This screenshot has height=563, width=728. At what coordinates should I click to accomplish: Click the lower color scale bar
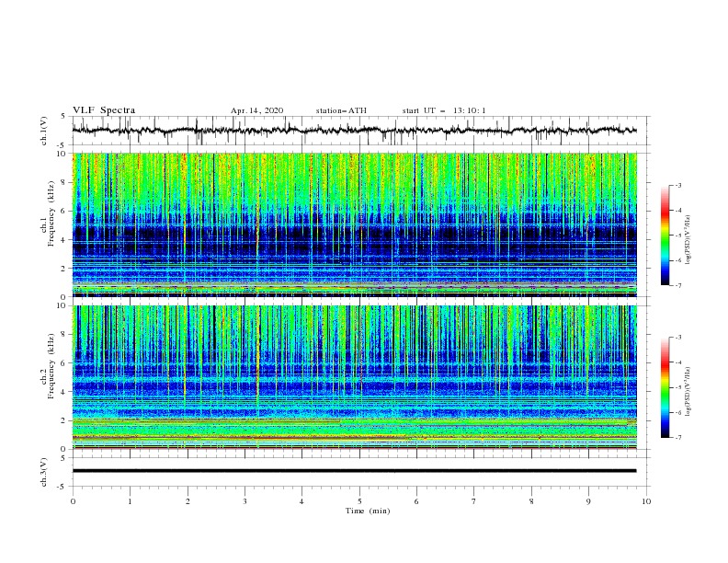[x=665, y=387]
